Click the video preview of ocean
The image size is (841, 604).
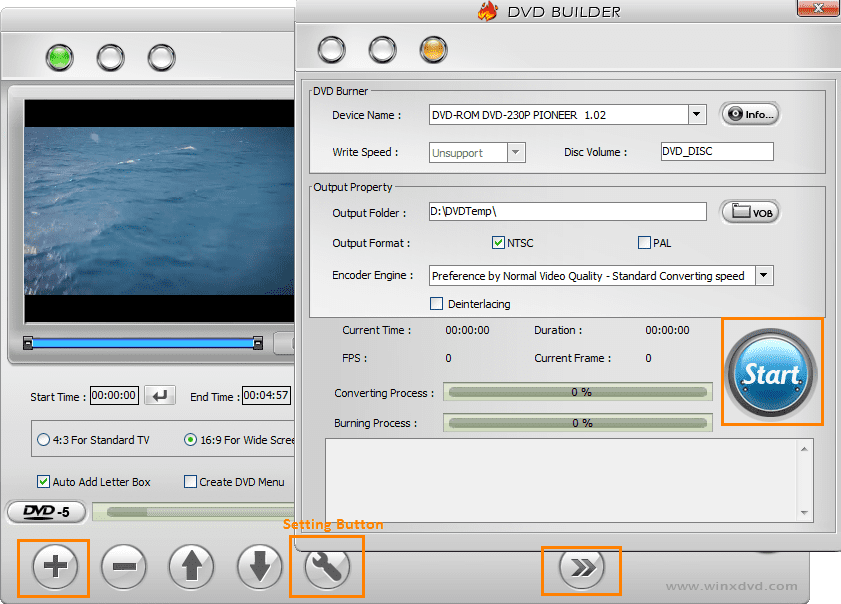click(x=159, y=211)
